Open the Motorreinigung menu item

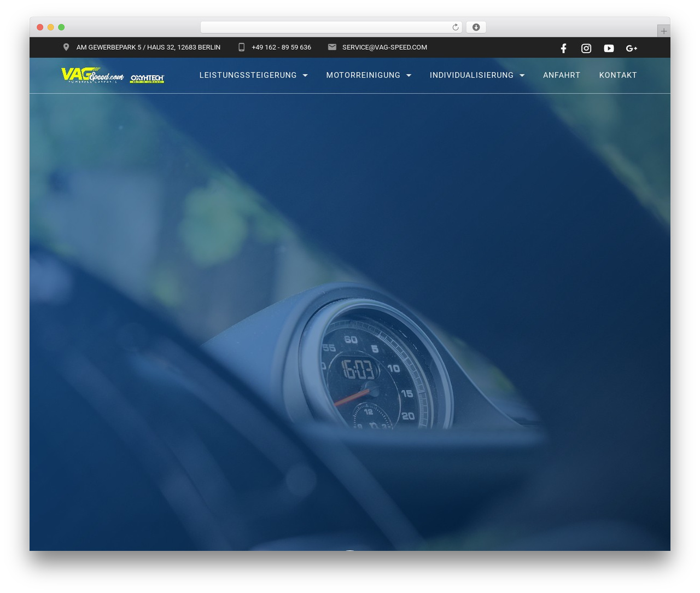click(x=363, y=75)
